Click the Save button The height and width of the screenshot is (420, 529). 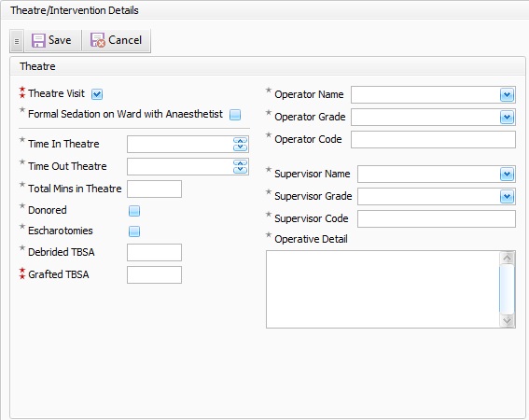coord(52,40)
